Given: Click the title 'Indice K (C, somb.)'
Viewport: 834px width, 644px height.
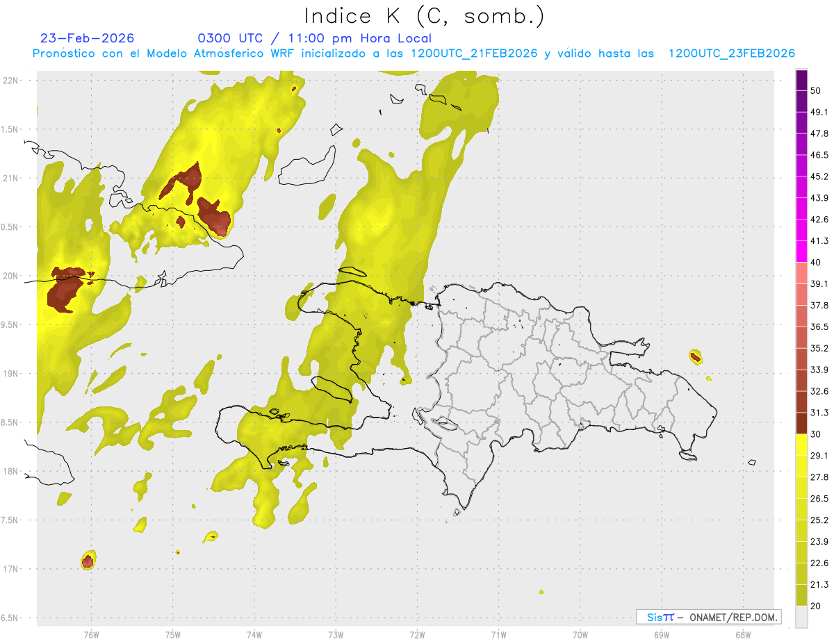Looking at the screenshot, I should coord(424,17).
